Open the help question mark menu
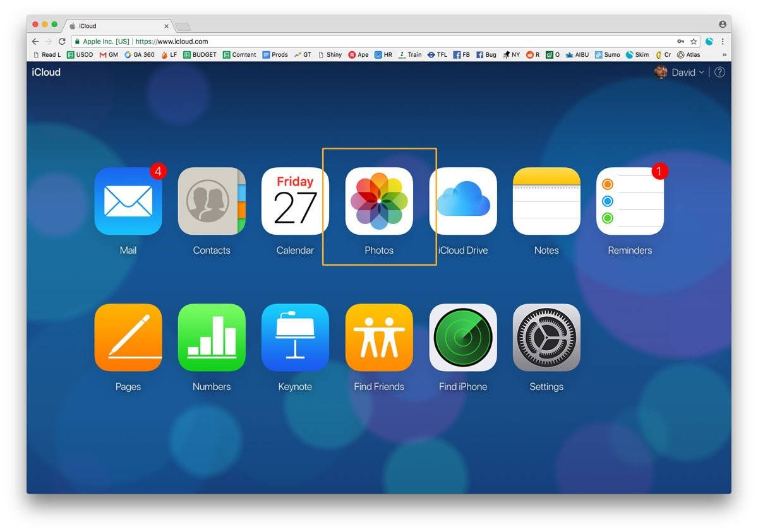Viewport: 758px width, 532px height. [x=719, y=72]
